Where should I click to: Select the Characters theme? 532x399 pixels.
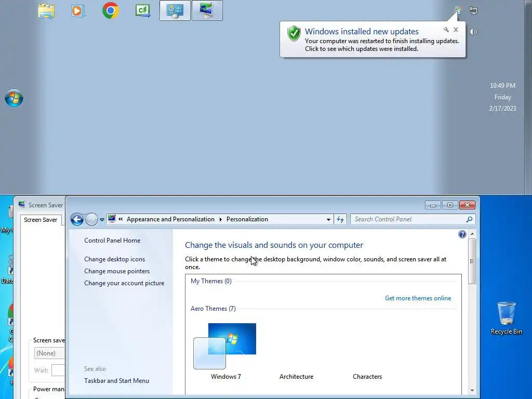[367, 377]
